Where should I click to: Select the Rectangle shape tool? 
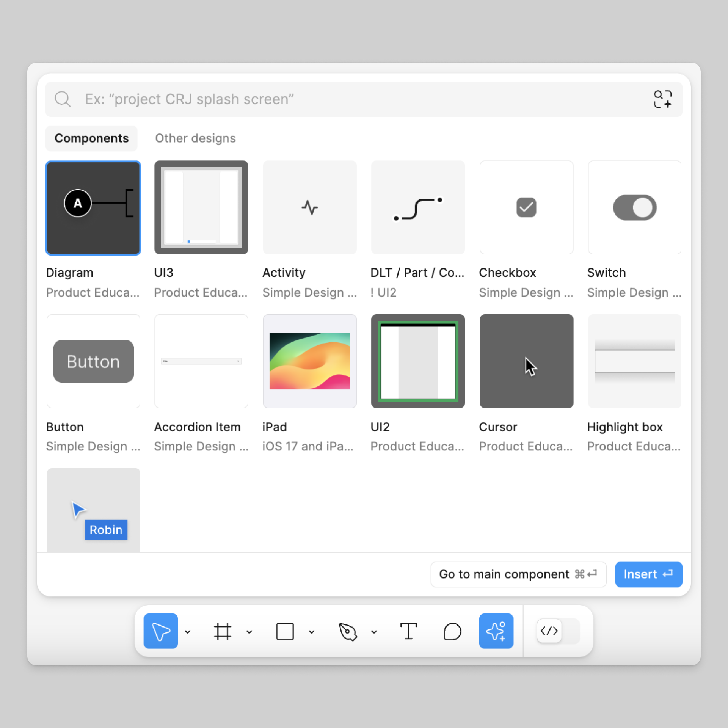285,631
